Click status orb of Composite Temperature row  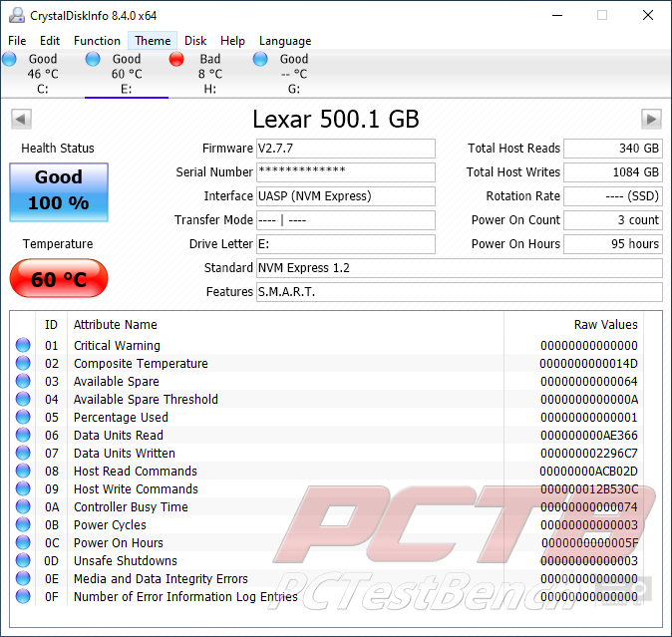click(x=23, y=363)
